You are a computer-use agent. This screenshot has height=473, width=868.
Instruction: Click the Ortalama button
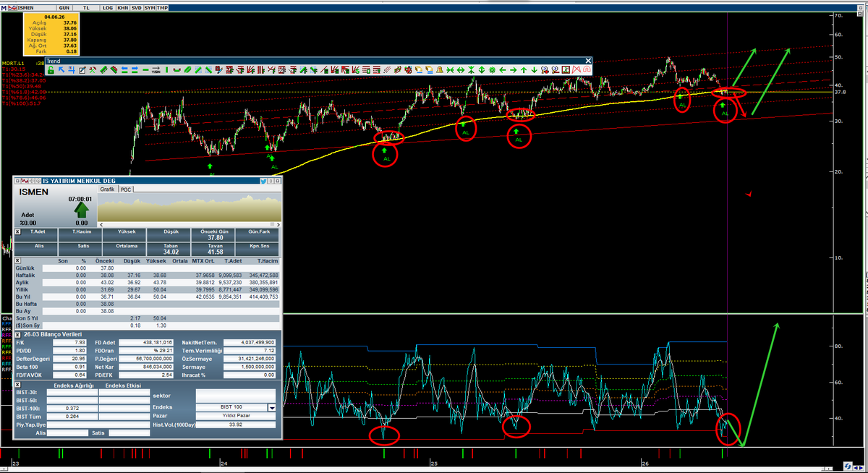point(124,249)
